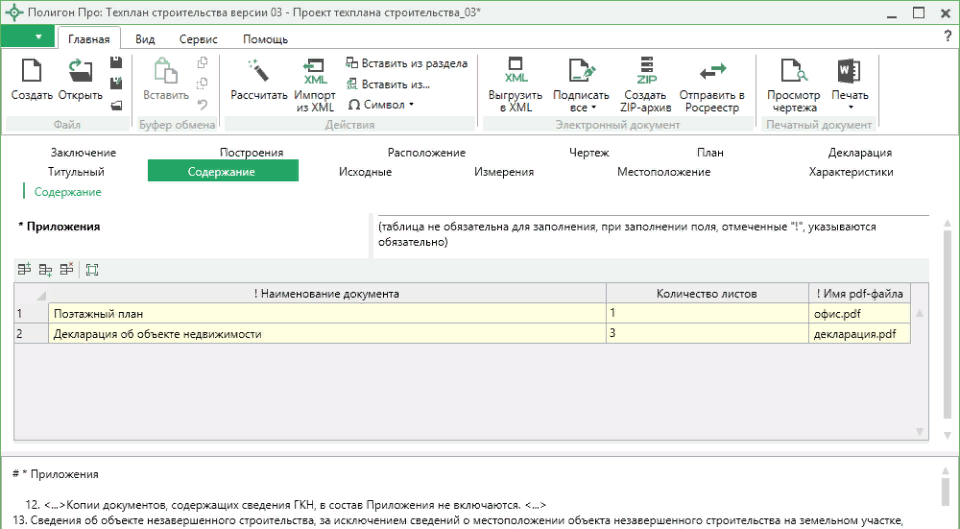Image resolution: width=960 pixels, height=529 pixels.
Task: Click Вставить из раздела button
Action: pos(406,63)
